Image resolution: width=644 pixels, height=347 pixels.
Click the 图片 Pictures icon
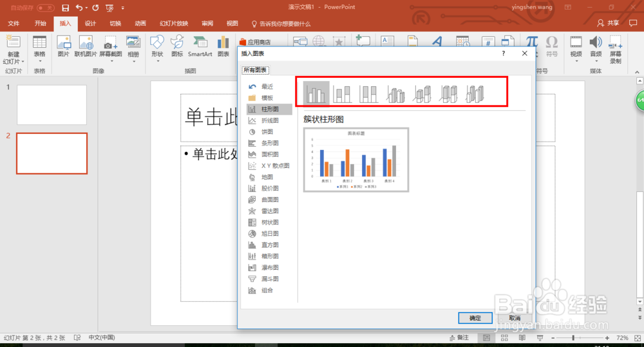click(x=64, y=46)
